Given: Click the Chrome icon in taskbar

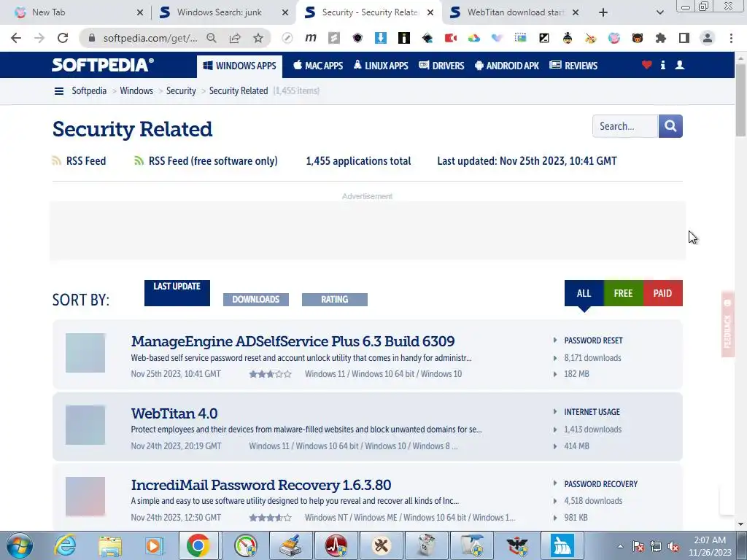Looking at the screenshot, I should (x=198, y=545).
